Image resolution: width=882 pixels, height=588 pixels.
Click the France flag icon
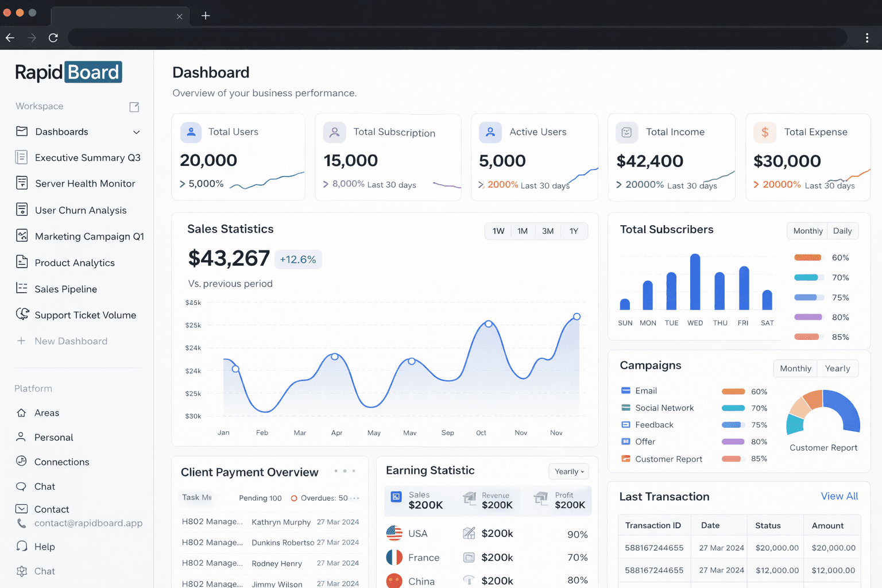[x=394, y=557]
